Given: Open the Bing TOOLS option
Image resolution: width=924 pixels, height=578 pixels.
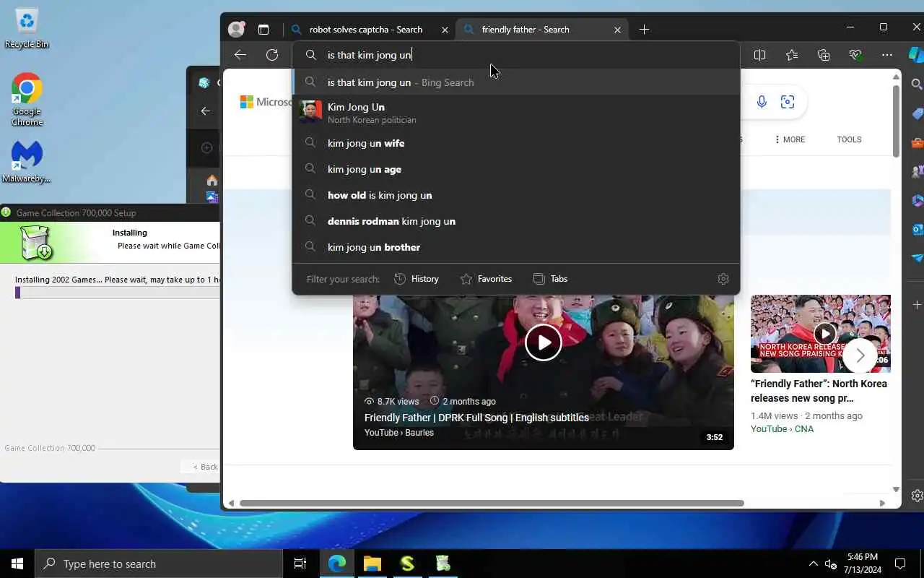Looking at the screenshot, I should (x=849, y=139).
